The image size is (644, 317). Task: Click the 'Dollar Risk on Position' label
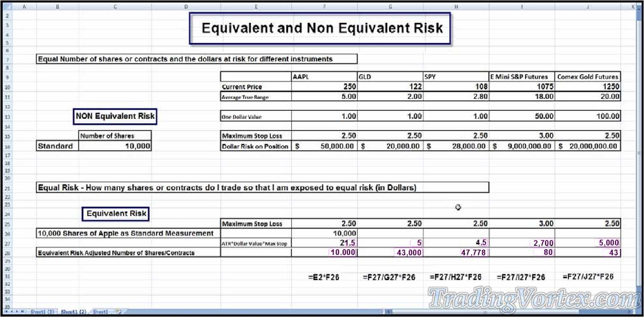(x=256, y=146)
